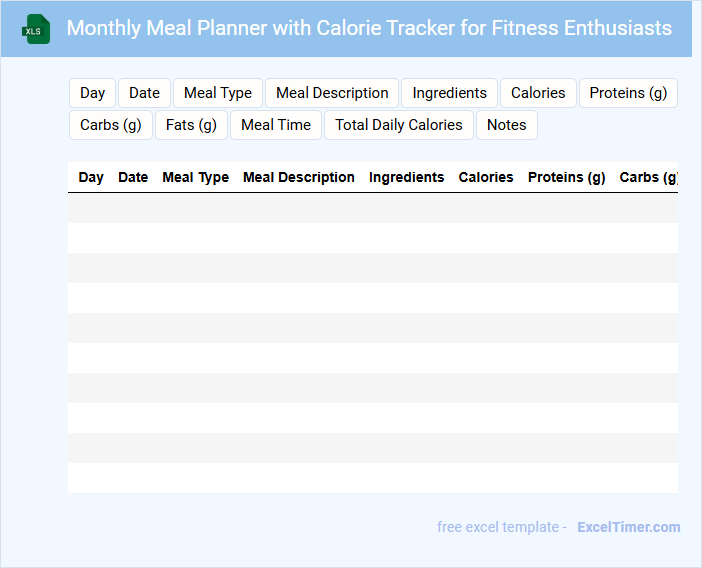Viewport: 702px width, 568px height.
Task: Click the Total Daily Calories tag
Action: point(399,125)
